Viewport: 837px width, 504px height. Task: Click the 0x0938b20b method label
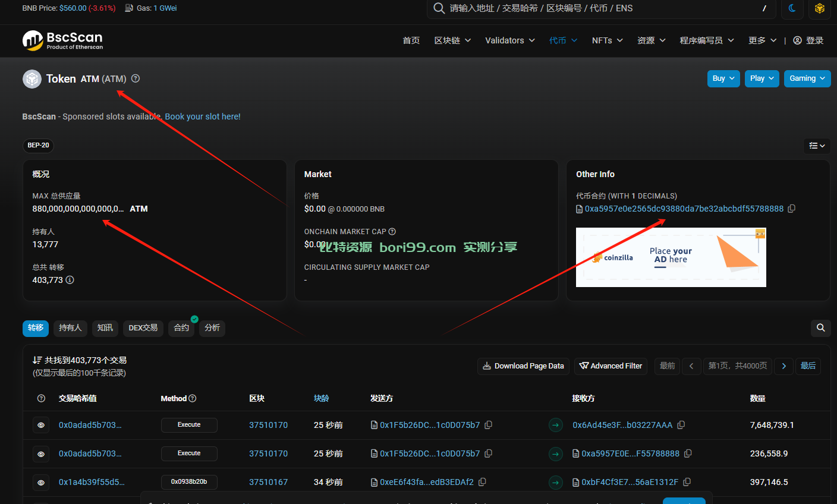189,482
